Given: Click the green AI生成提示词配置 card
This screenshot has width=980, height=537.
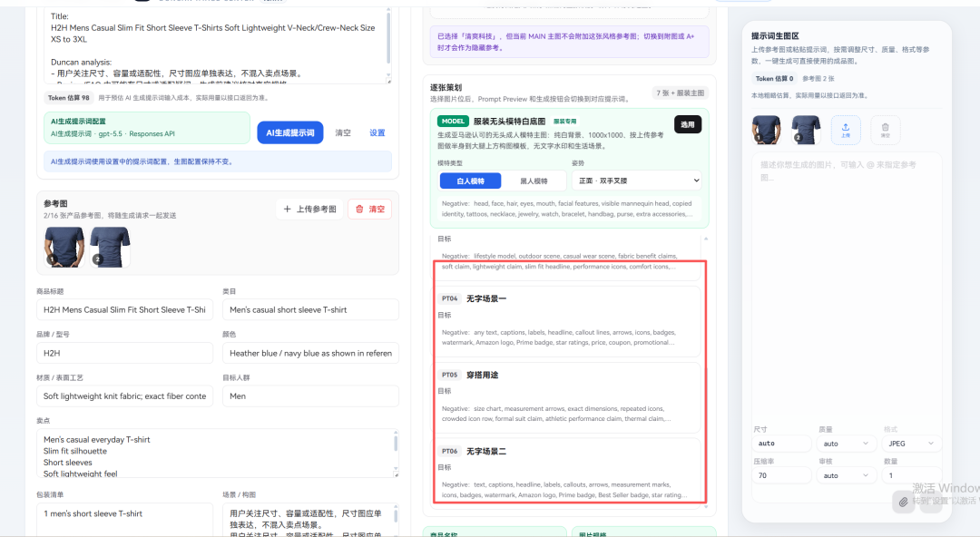Looking at the screenshot, I should (x=147, y=128).
